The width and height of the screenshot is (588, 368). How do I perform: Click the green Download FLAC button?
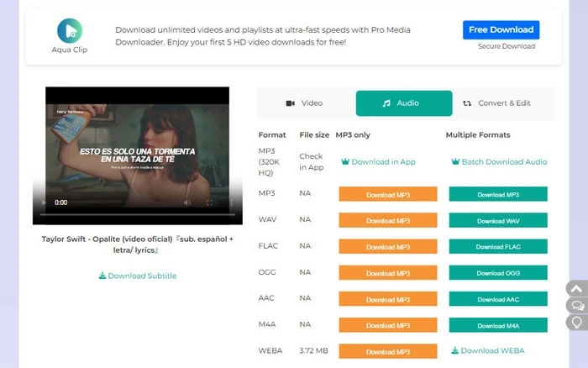497,247
